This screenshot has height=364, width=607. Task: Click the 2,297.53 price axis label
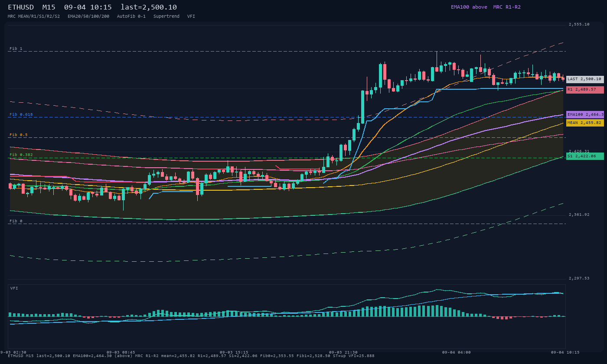point(579,278)
